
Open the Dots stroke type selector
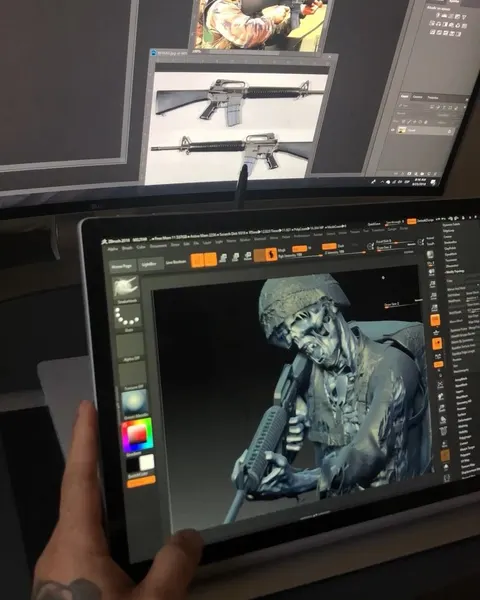click(x=128, y=316)
